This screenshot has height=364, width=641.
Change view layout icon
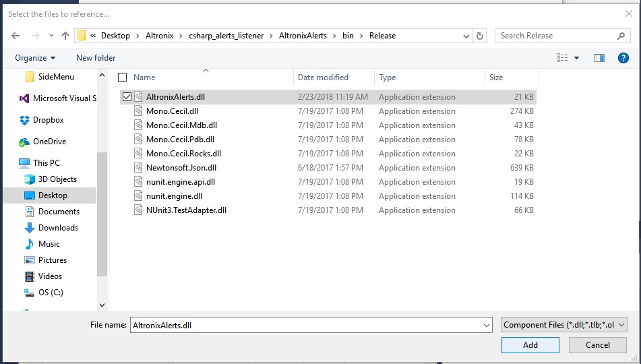562,58
